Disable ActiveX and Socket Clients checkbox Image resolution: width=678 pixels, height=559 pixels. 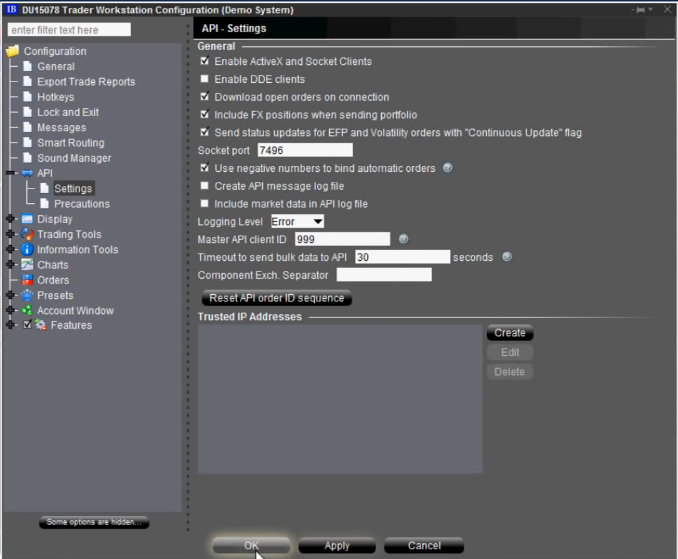coord(205,62)
